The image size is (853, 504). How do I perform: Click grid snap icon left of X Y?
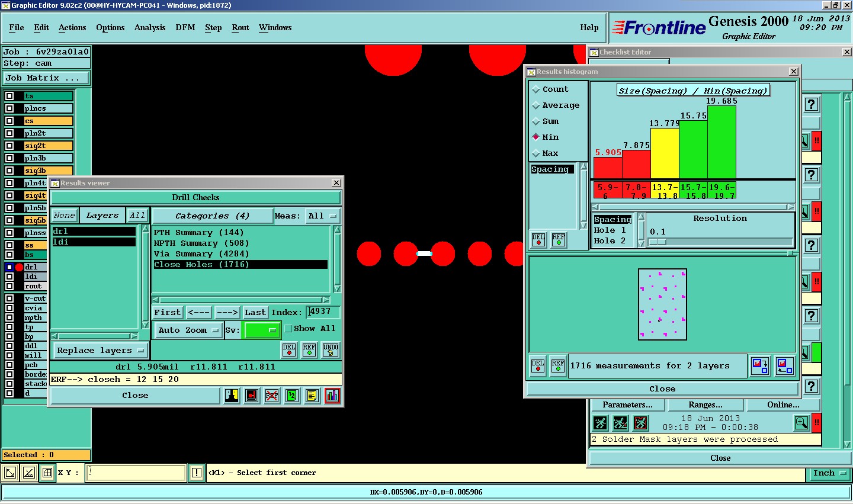click(47, 473)
